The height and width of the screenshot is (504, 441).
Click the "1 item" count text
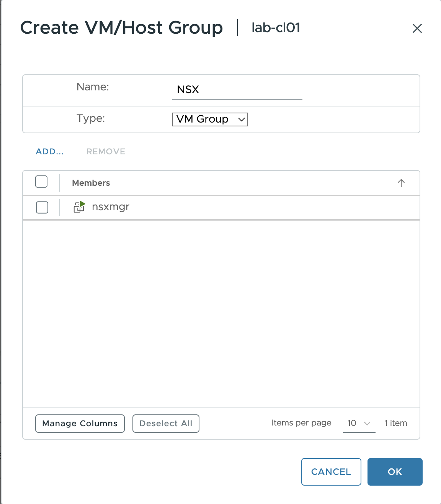[x=396, y=423]
